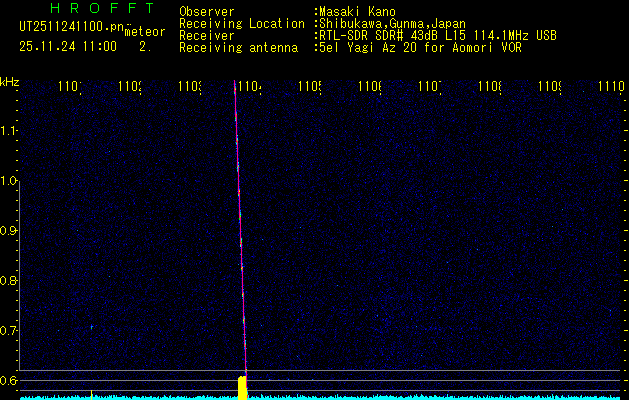Click the kHz axis unit label
Viewport: 629px width, 400px height.
point(9,82)
